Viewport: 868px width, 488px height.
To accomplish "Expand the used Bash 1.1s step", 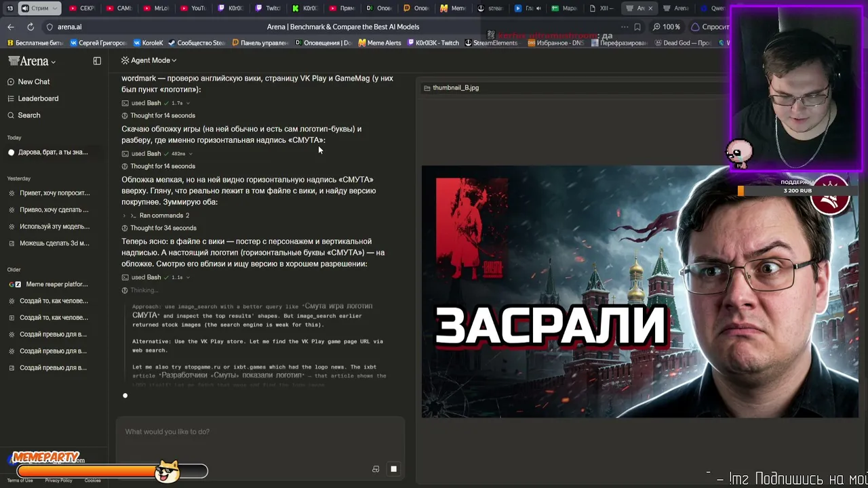I will click(155, 278).
